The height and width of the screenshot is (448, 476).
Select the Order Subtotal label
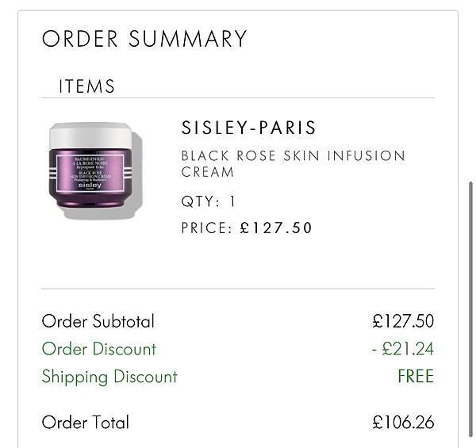(98, 321)
